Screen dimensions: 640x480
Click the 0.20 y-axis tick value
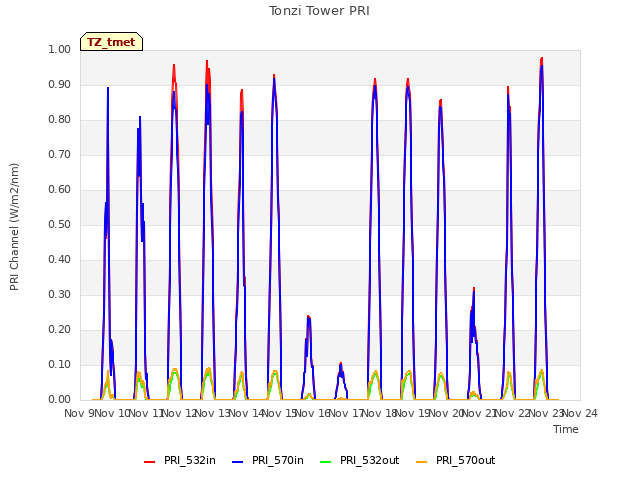point(60,329)
